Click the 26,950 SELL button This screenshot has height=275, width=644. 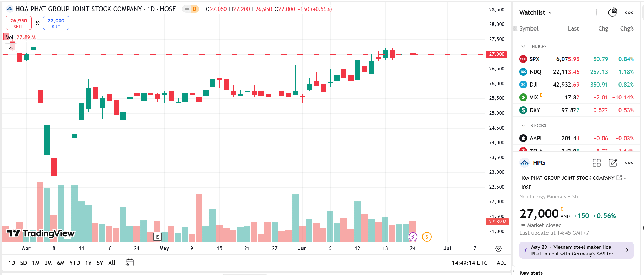click(x=18, y=23)
